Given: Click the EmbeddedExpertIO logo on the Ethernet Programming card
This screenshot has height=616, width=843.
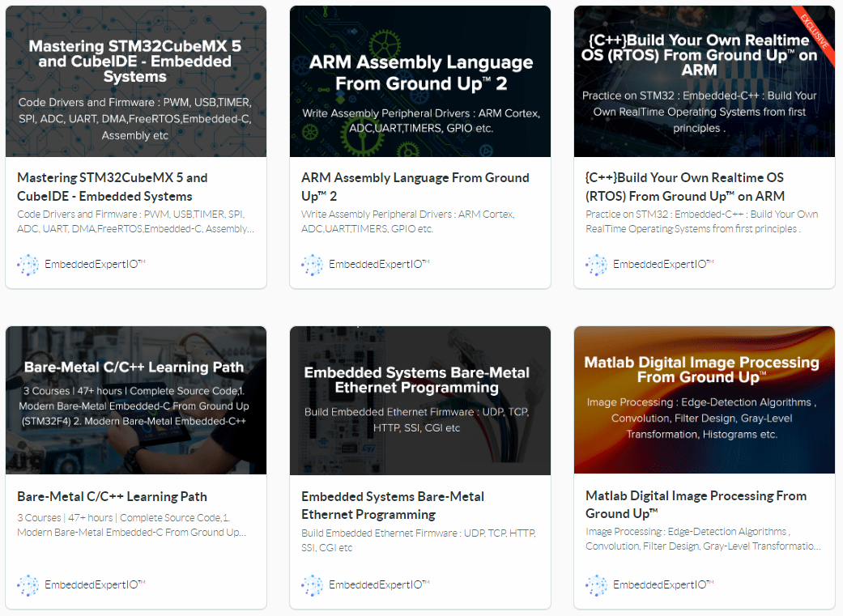Looking at the screenshot, I should 312,585.
